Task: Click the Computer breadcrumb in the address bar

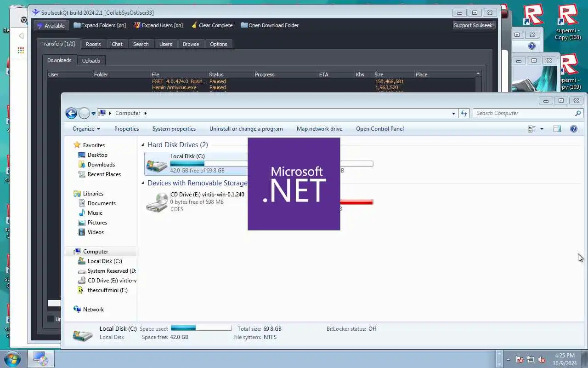Action: tap(128, 113)
